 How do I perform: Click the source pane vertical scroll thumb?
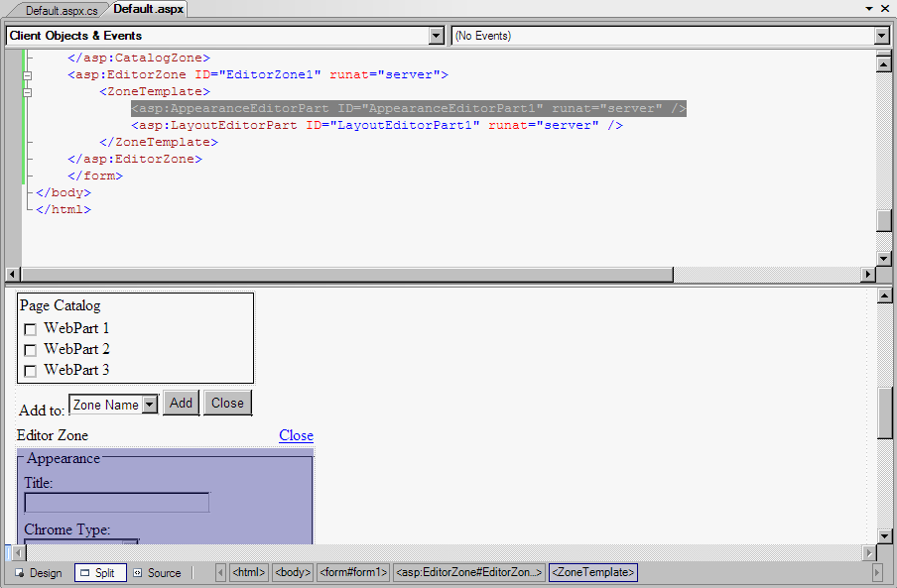[x=884, y=221]
